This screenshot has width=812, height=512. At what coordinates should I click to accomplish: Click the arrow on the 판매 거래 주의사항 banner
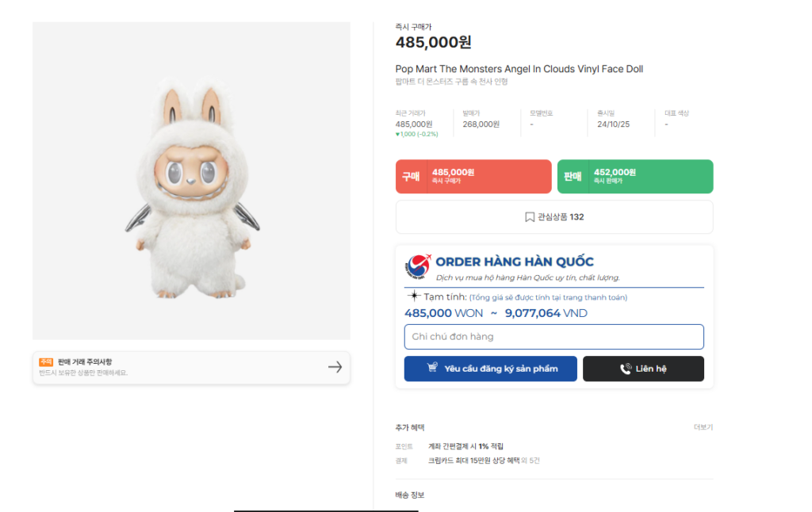[x=335, y=367]
